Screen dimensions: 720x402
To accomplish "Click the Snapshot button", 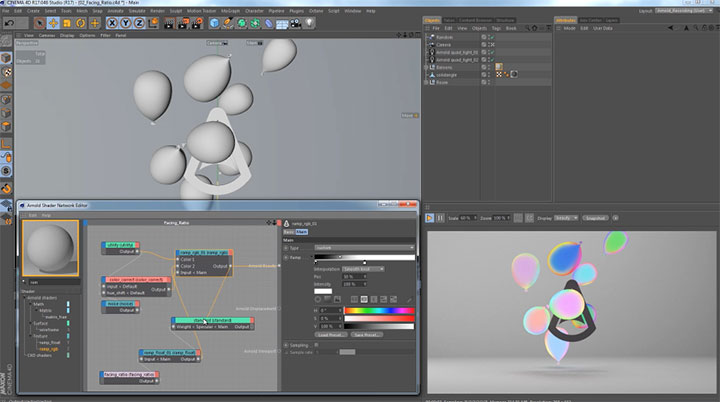I will click(595, 218).
